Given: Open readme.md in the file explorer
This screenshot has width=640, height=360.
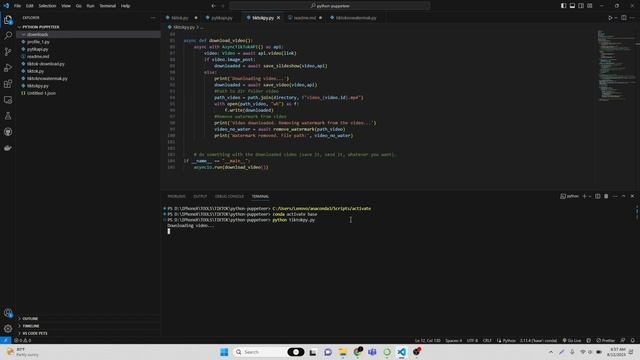Looking at the screenshot, I should 38,56.
